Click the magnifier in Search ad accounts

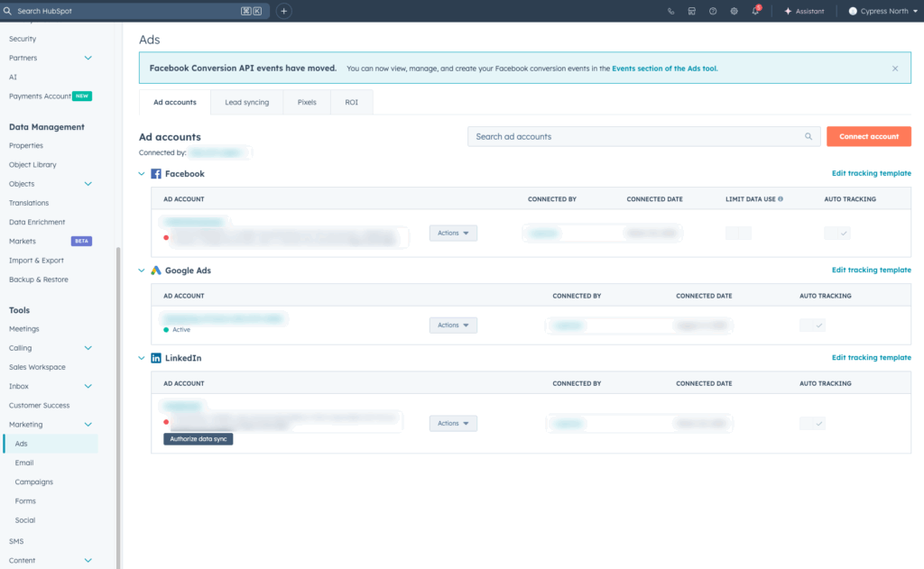[808, 137]
